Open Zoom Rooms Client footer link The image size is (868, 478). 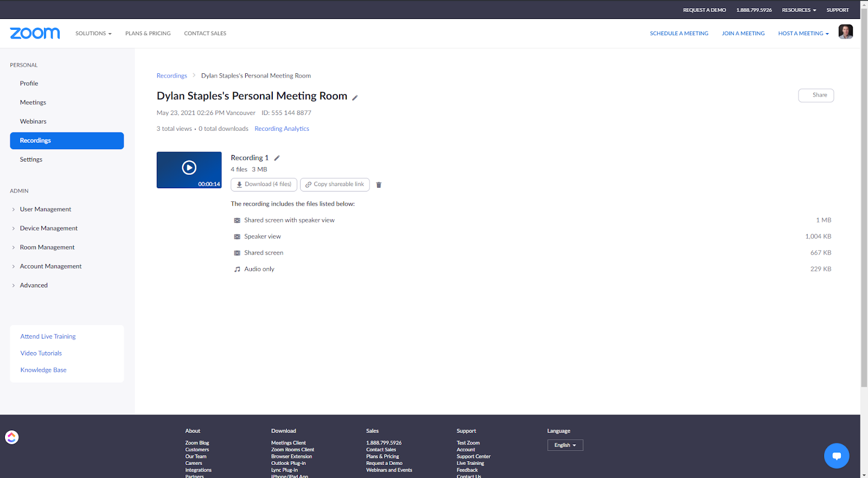pos(292,450)
